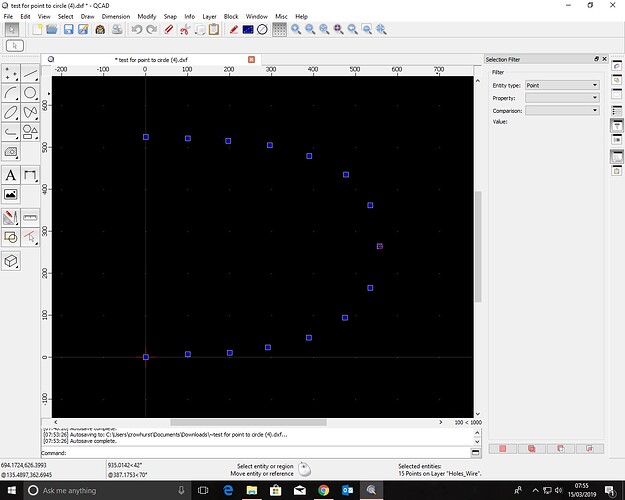Screen dimensions: 625x500
Task: Close the Selection Filter panel
Action: pyautogui.click(x=604, y=59)
